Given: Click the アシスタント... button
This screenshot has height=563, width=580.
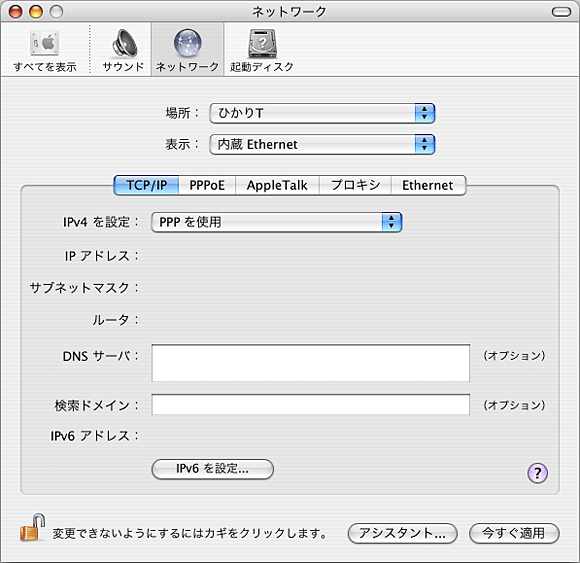Looking at the screenshot, I should (402, 533).
